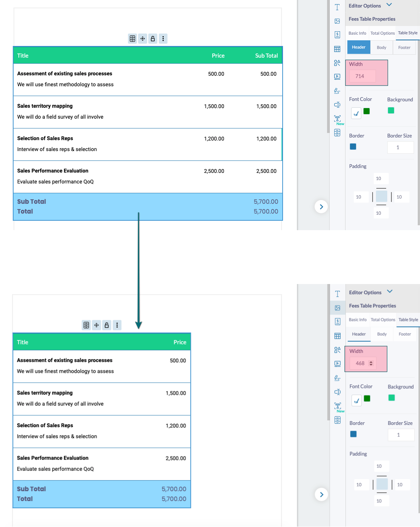
Task: Switch to the Total Options tab
Action: click(x=382, y=33)
